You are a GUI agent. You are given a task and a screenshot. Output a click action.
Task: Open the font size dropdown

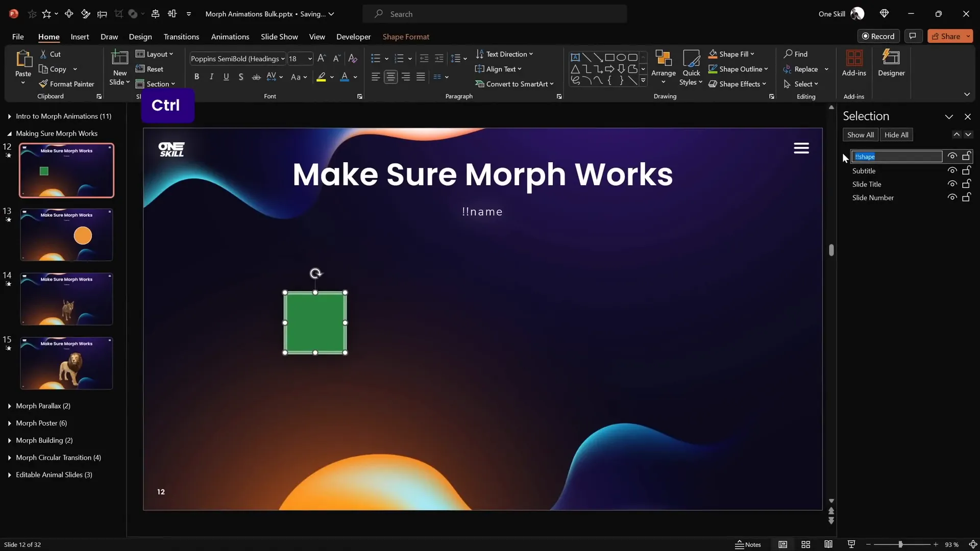pos(309,59)
